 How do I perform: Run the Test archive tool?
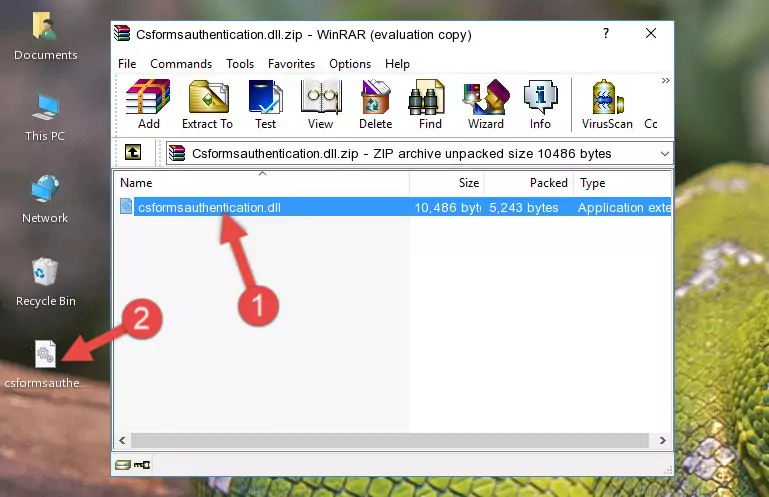coord(265,105)
